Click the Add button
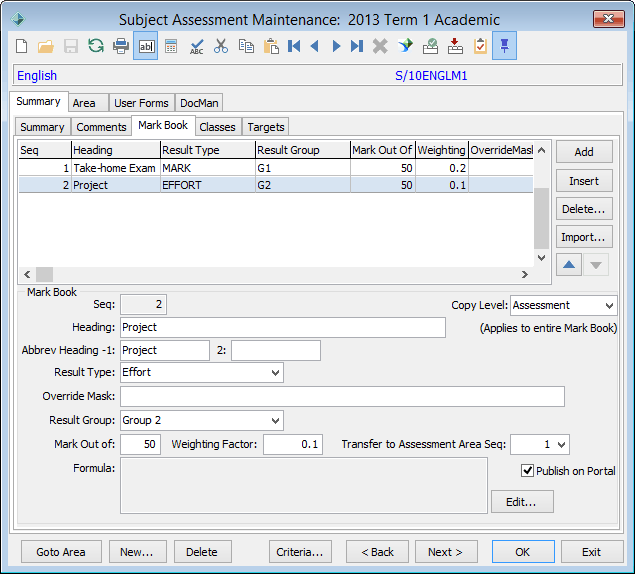635x574 pixels. 584,152
